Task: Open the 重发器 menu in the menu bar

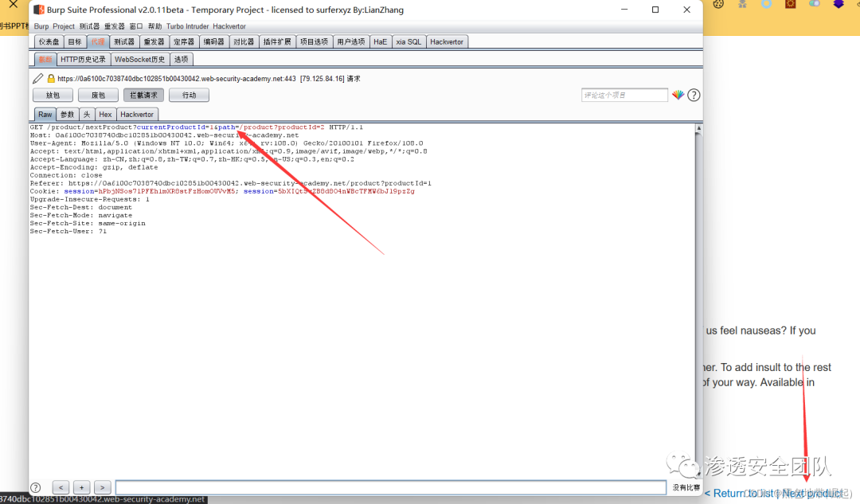Action: [x=115, y=26]
